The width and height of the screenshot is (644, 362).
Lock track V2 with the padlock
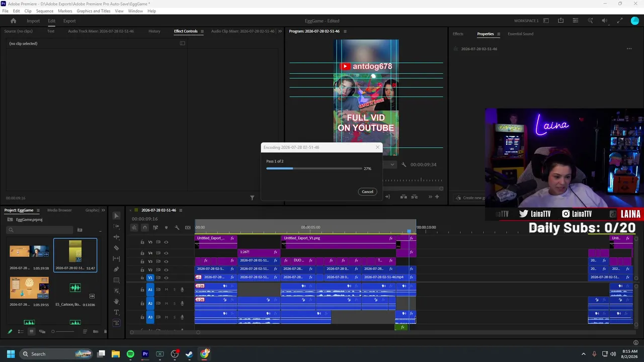click(142, 270)
